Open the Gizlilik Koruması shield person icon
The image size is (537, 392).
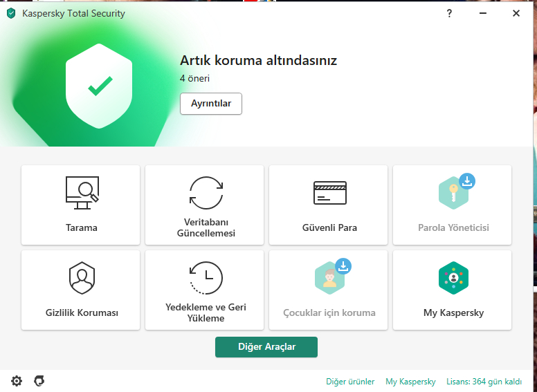(82, 278)
